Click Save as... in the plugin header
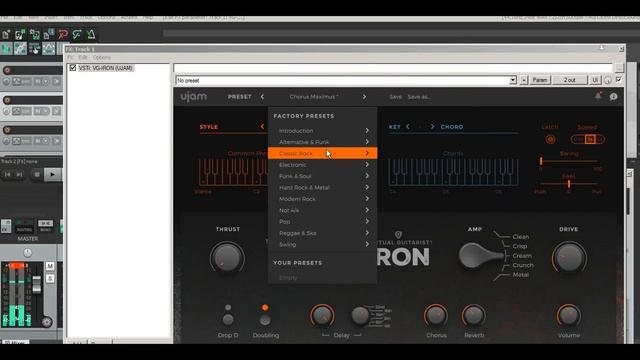Screen dimensions: 640x360 419,97
